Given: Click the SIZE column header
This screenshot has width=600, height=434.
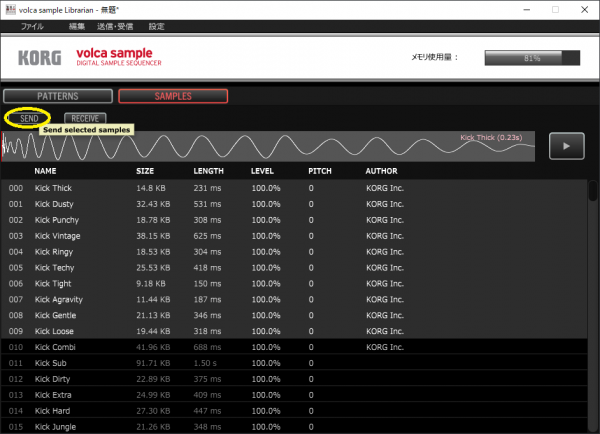Looking at the screenshot, I should 145,171.
